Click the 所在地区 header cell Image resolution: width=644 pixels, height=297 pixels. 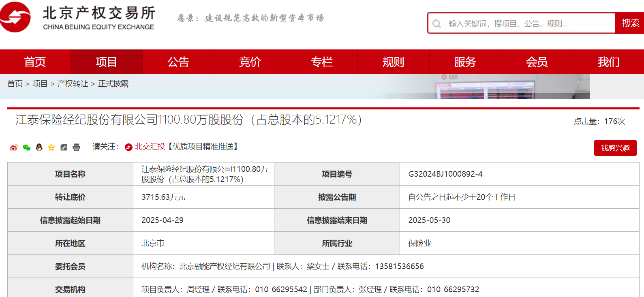click(70, 243)
